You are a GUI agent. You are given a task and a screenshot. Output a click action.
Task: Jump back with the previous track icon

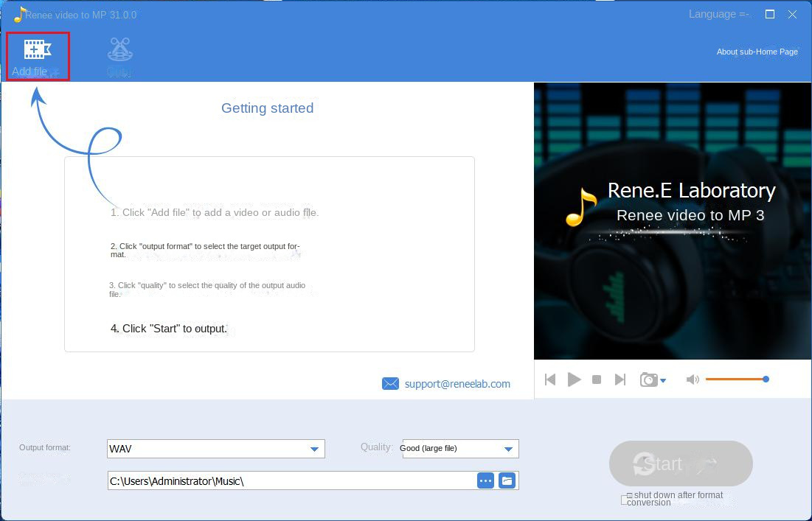[x=550, y=379]
